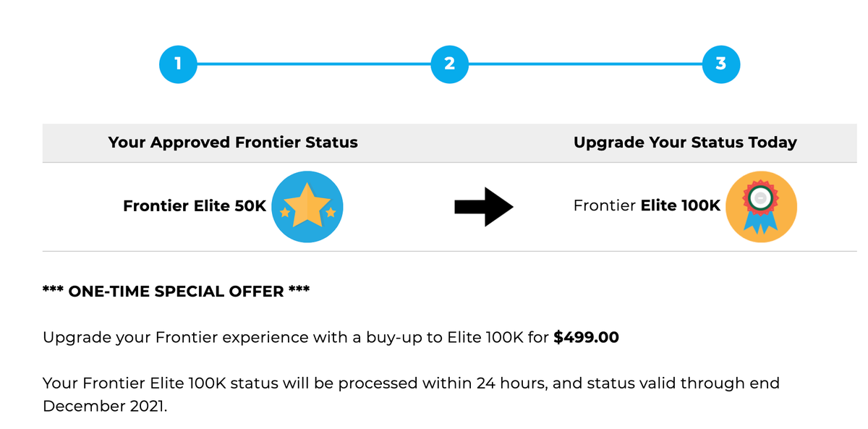Select step 2 in the progress indicator
Viewport: 868px width, 429px height.
tap(449, 64)
